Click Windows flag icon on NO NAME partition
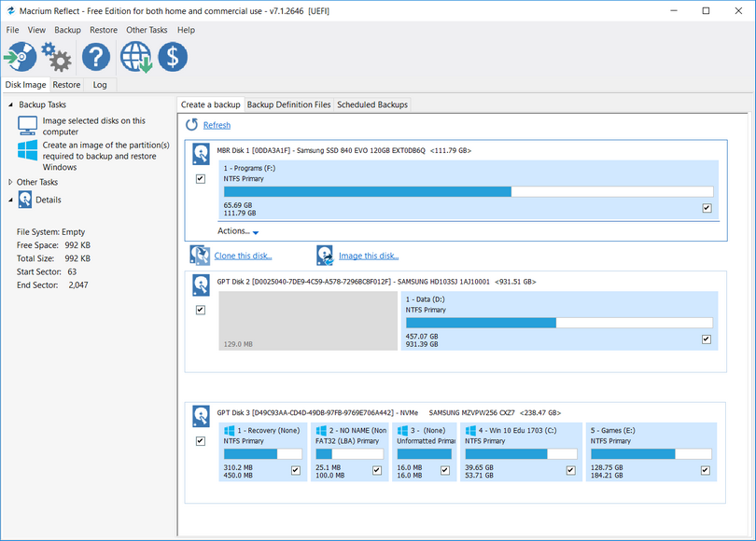 click(x=321, y=430)
